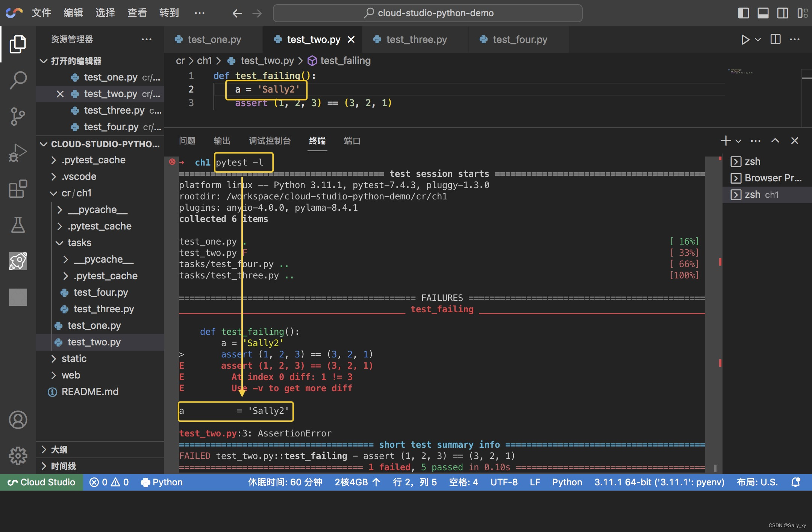Image resolution: width=812 pixels, height=532 pixels.
Task: Toggle secondary sidebar layout icon
Action: point(783,13)
